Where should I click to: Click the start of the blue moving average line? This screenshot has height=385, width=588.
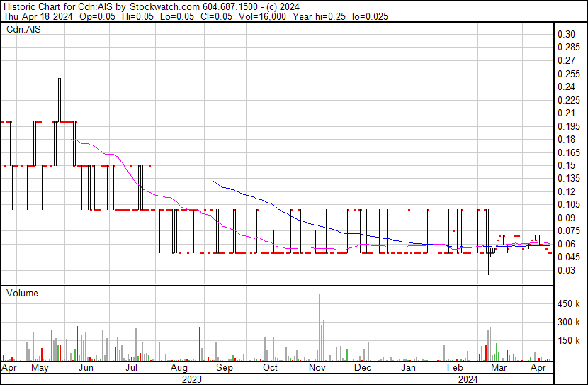point(213,180)
